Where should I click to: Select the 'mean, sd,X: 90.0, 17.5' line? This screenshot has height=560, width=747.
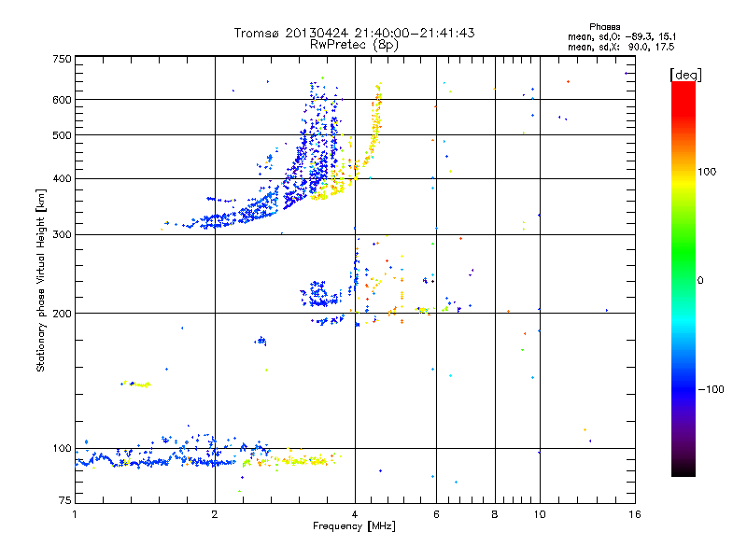coord(621,47)
